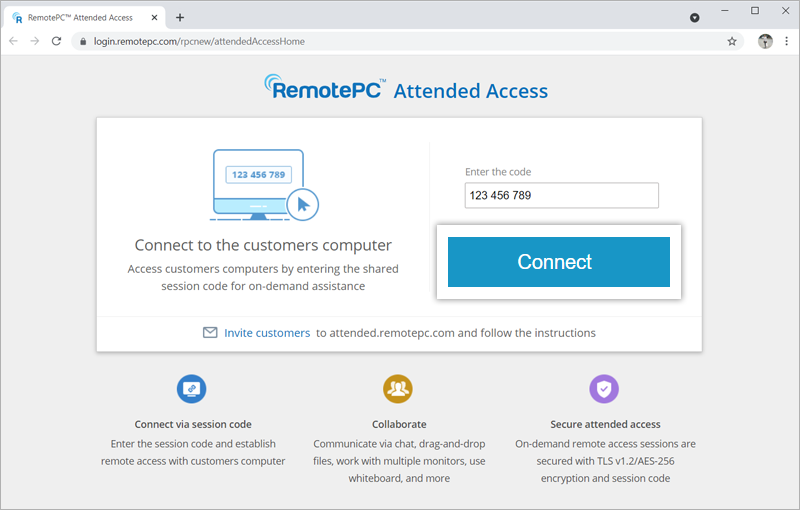Open the Chrome profile avatar

click(x=765, y=41)
